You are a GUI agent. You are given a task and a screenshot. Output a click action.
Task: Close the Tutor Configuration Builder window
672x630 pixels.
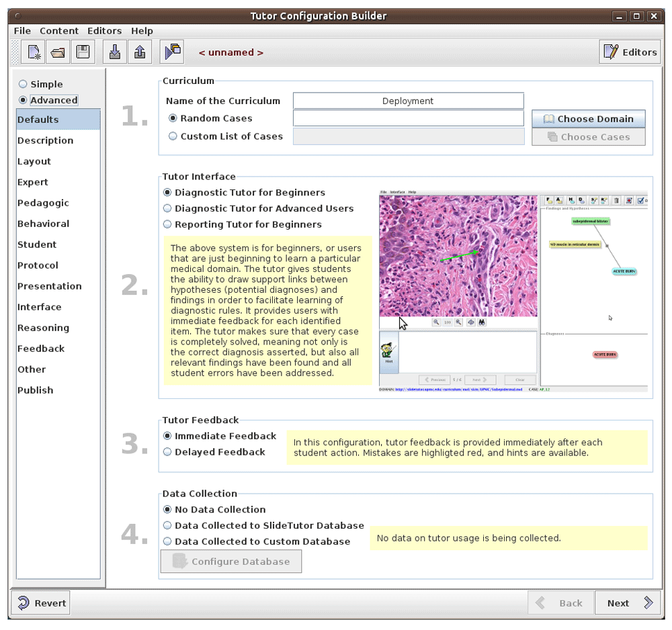[654, 16]
